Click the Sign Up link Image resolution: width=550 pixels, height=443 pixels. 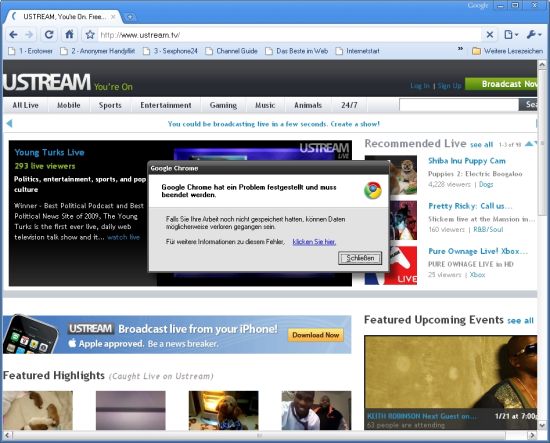(x=449, y=86)
